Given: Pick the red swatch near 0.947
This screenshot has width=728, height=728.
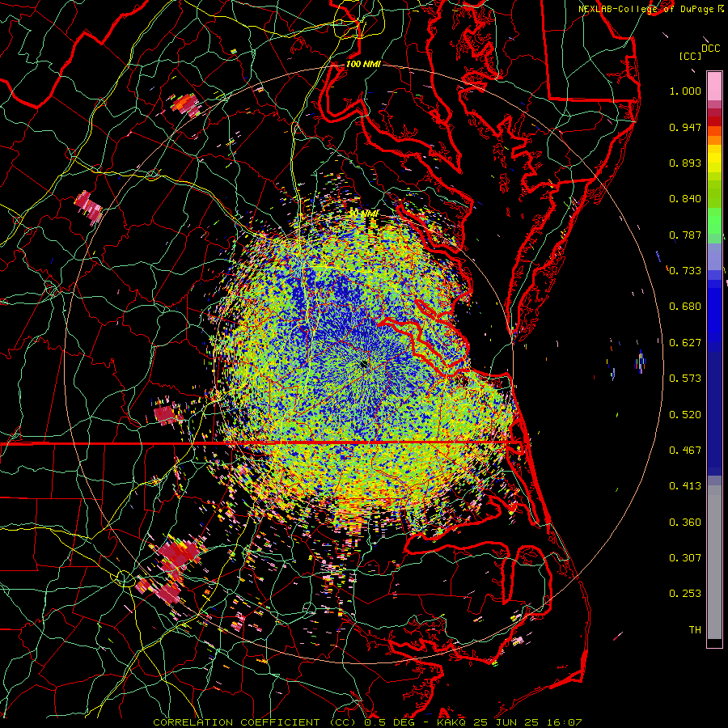Looking at the screenshot, I should tap(714, 121).
